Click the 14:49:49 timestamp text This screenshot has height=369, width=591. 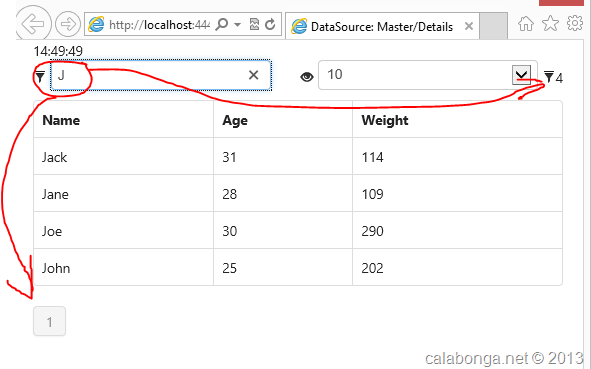tap(58, 51)
